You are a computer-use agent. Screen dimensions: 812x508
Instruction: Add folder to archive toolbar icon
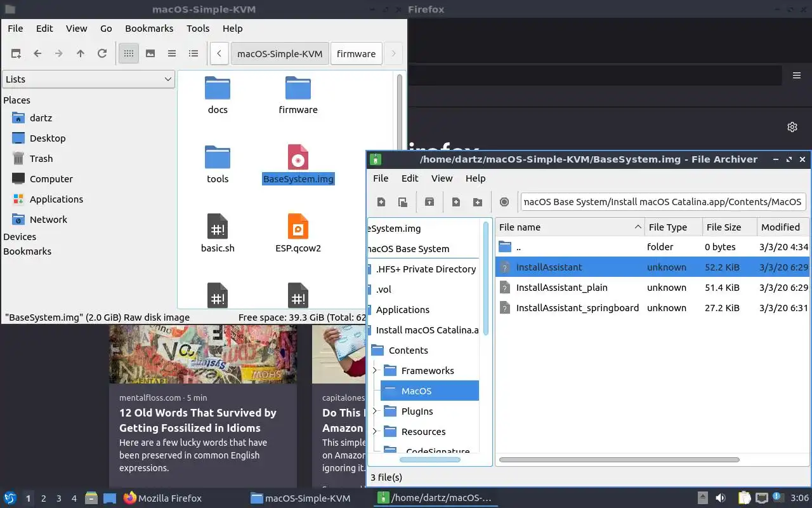point(478,202)
